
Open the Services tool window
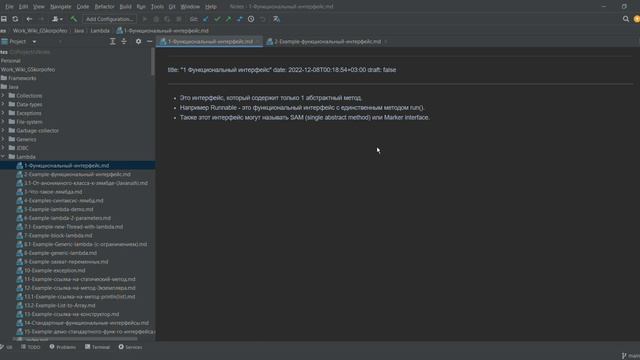[131, 347]
